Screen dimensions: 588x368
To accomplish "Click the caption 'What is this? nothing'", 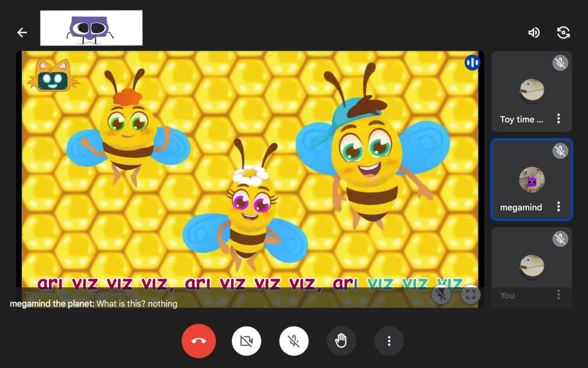I will [137, 304].
